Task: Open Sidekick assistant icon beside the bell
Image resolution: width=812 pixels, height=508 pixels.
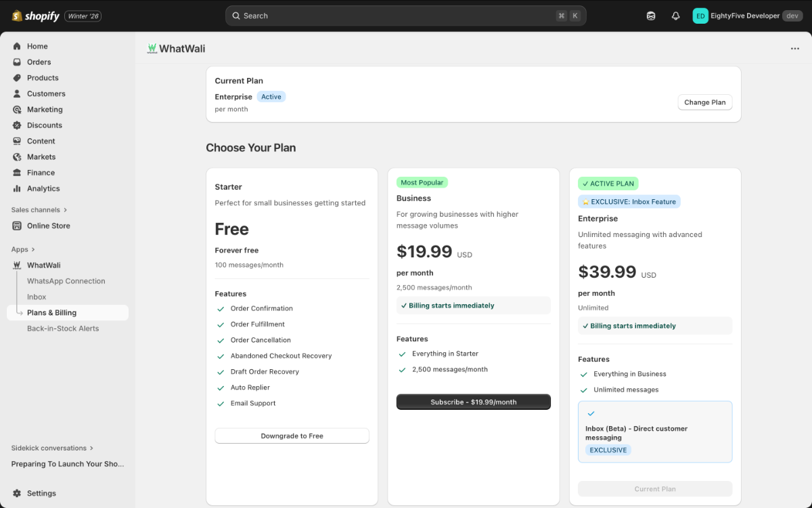Action: click(x=651, y=16)
